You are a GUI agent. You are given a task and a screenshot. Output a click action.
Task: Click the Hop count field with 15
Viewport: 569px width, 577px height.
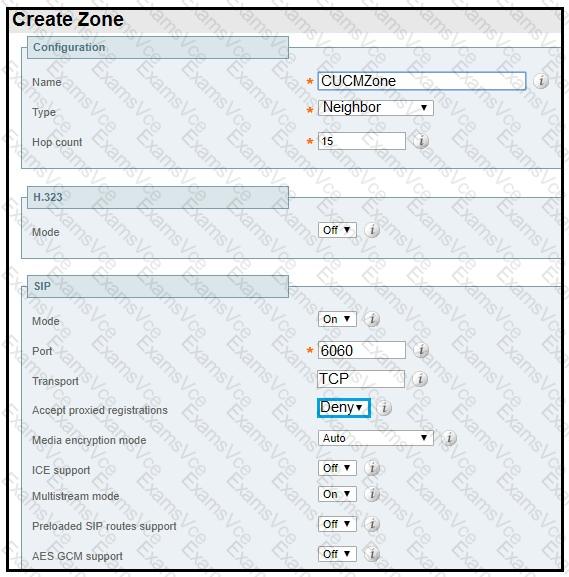362,141
